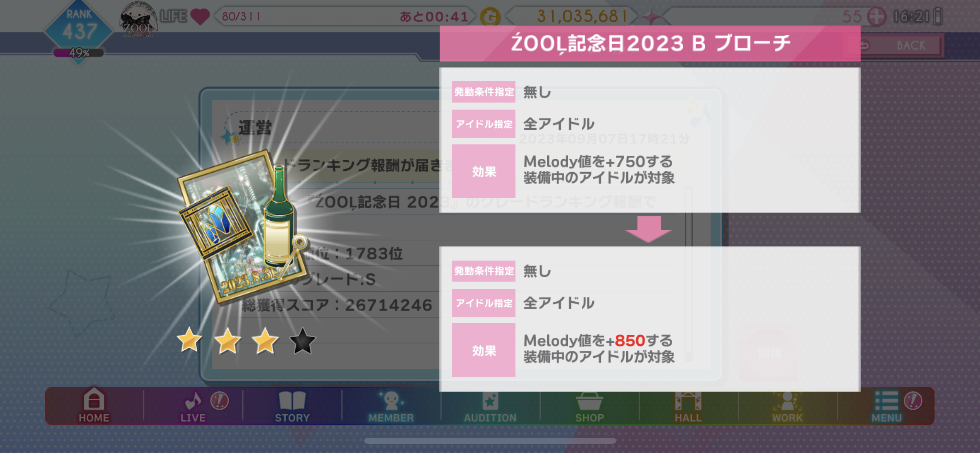
Task: Tap the LIFE heart icon
Action: 200,17
